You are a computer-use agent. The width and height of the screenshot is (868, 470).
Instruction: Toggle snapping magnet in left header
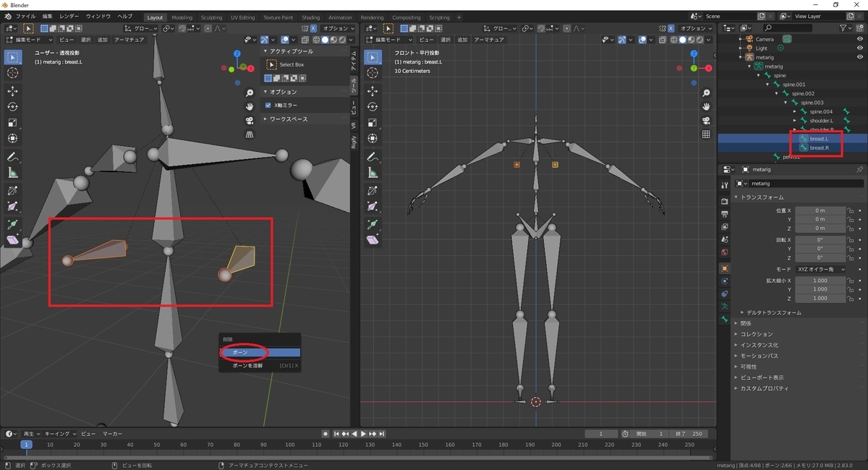click(182, 28)
